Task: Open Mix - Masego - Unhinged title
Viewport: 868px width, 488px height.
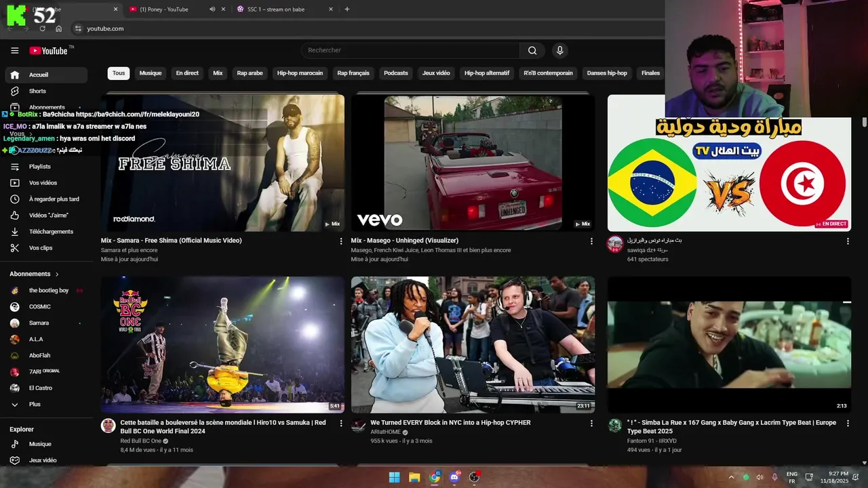Action: coord(405,241)
